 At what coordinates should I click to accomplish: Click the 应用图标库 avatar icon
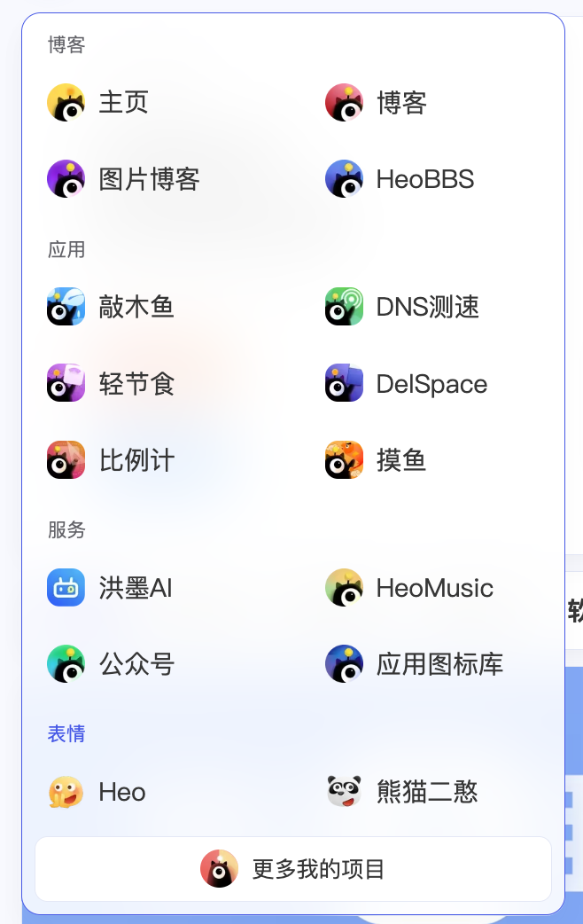344,664
